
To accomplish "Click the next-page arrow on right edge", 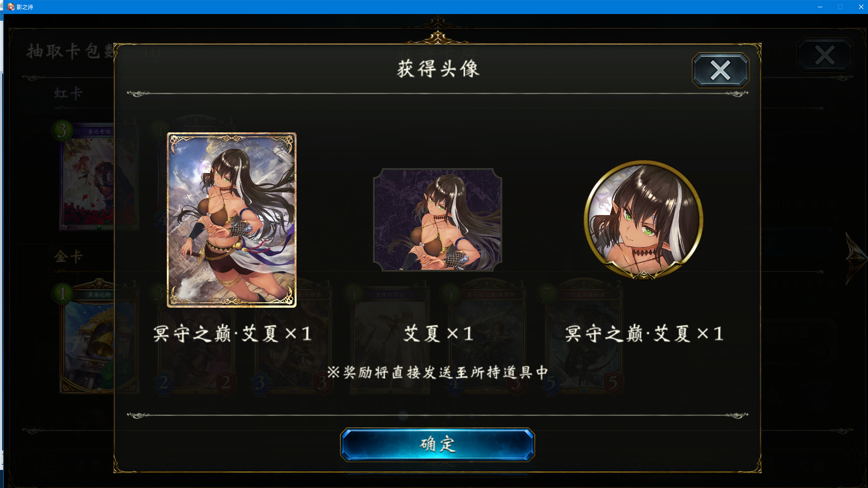I will click(856, 258).
